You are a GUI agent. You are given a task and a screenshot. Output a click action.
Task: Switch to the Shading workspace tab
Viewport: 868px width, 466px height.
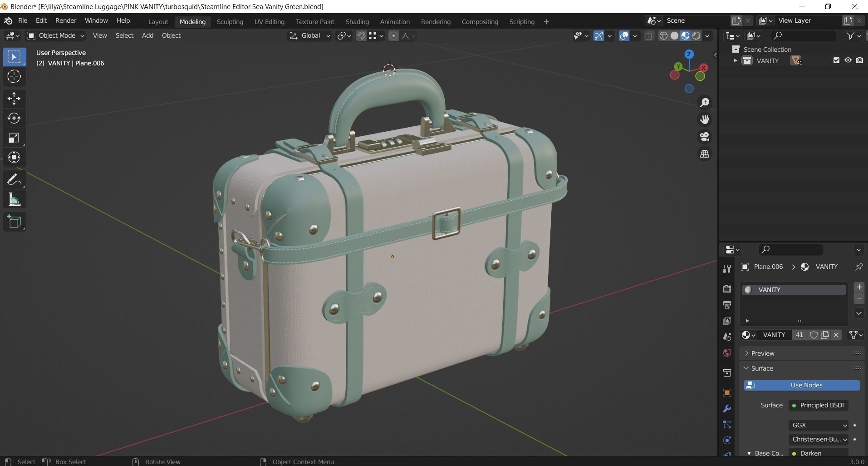pos(357,22)
